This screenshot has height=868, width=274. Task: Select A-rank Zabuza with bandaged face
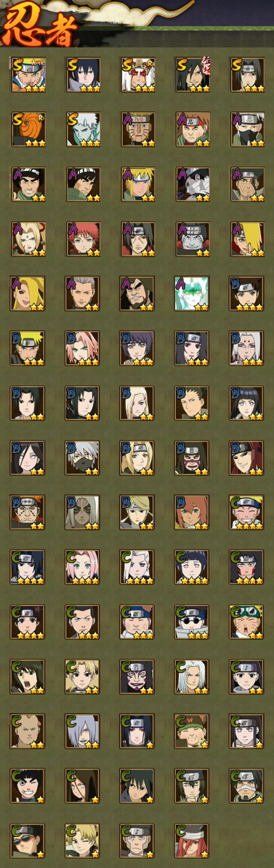[193, 184]
